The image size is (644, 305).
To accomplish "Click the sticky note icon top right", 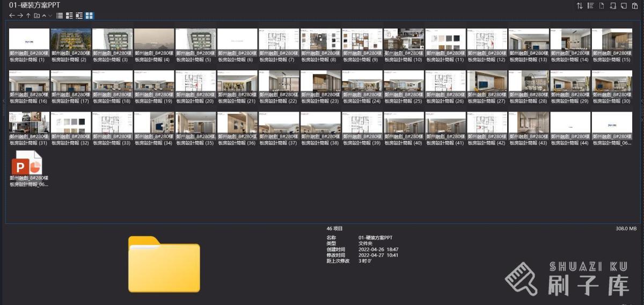I will (624, 5).
